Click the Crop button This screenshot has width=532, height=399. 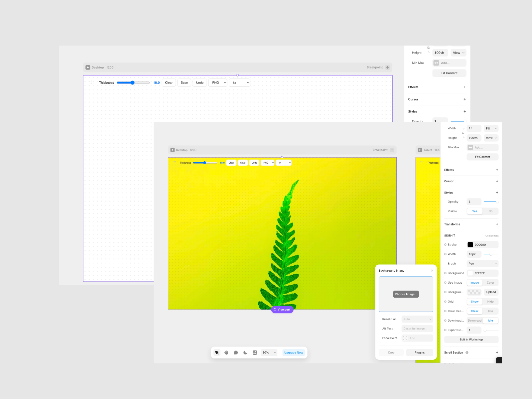pyautogui.click(x=391, y=352)
